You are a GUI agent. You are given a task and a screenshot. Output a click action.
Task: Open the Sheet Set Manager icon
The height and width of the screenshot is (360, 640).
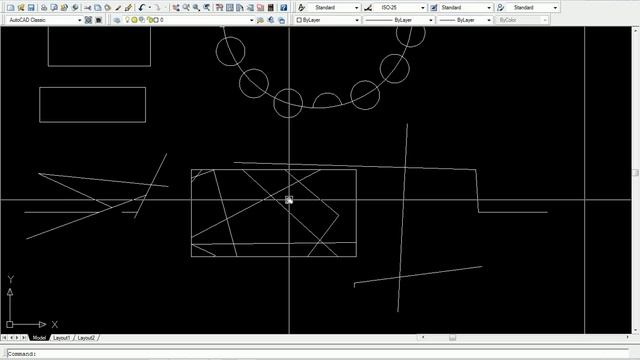pos(250,8)
